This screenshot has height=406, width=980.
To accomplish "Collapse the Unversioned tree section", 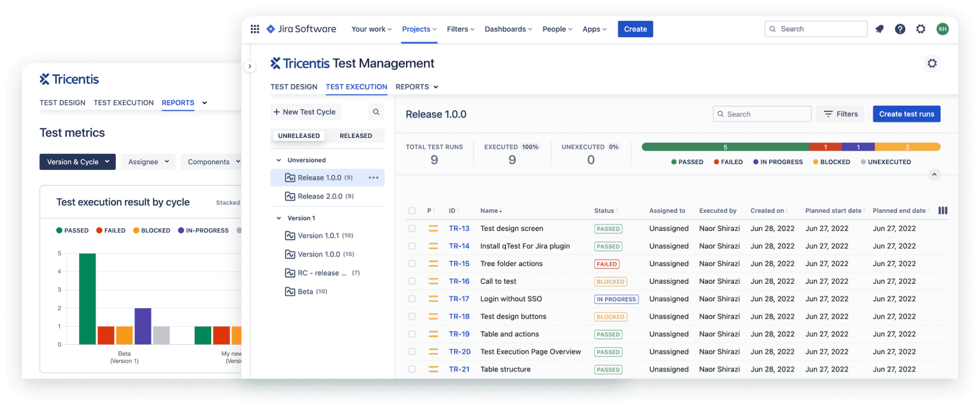I will tap(279, 160).
